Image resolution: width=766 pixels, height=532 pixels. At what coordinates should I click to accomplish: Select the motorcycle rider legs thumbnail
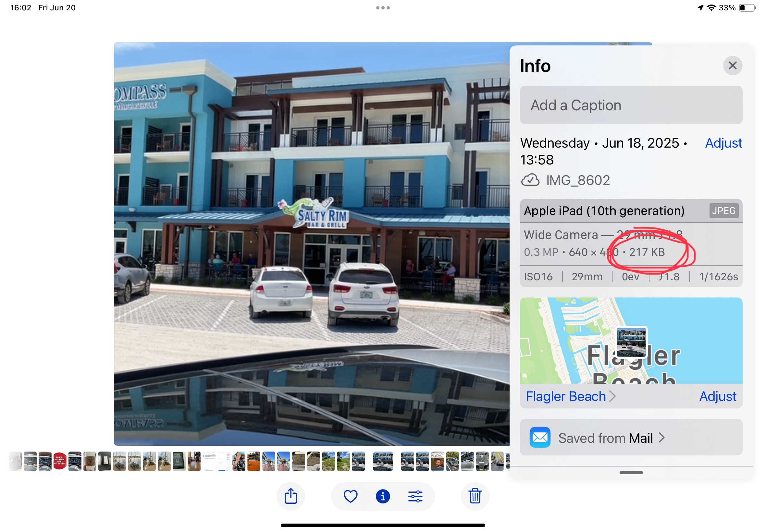coord(239,461)
